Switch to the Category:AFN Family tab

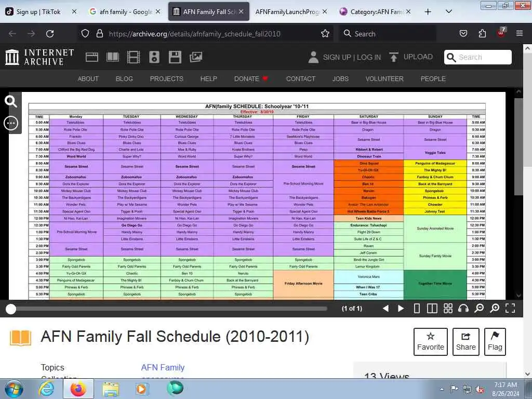[376, 12]
